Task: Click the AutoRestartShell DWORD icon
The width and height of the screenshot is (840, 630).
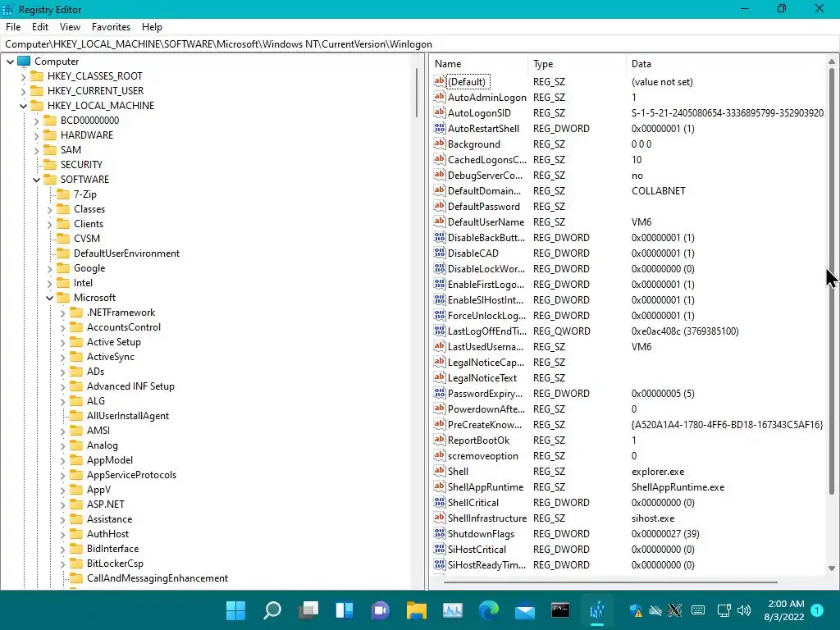Action: coord(440,128)
